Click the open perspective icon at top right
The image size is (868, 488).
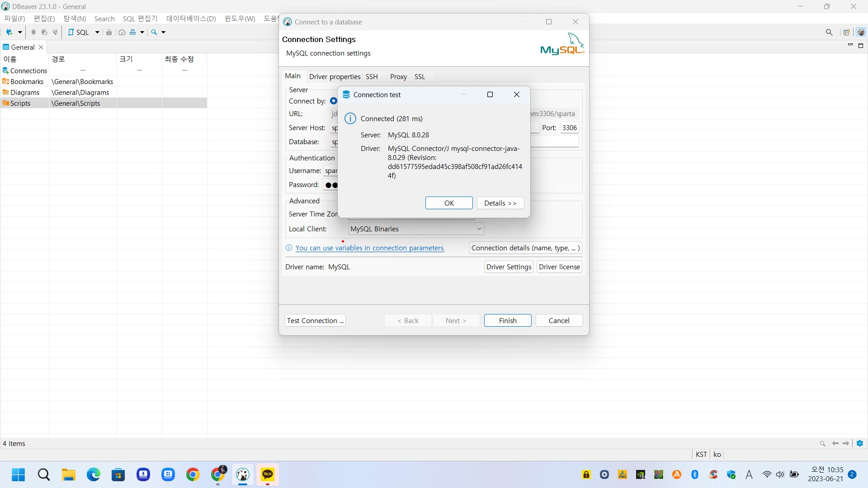pyautogui.click(x=846, y=32)
